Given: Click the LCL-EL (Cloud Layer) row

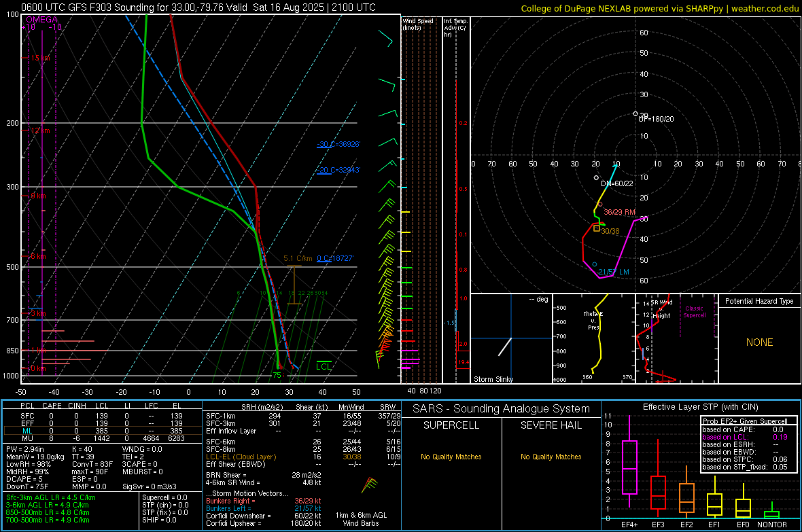Looking at the screenshot, I should click(303, 457).
